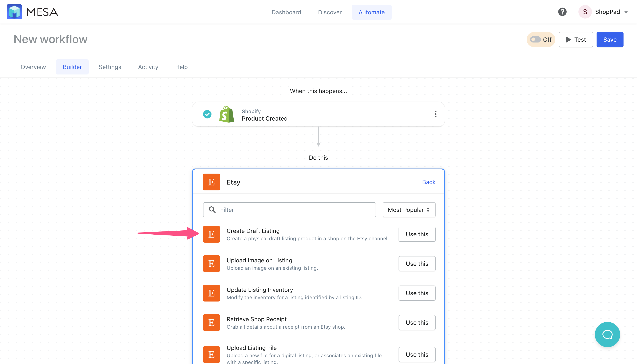Click the Create Draft Listing title
This screenshot has height=364, width=637.
(x=253, y=231)
